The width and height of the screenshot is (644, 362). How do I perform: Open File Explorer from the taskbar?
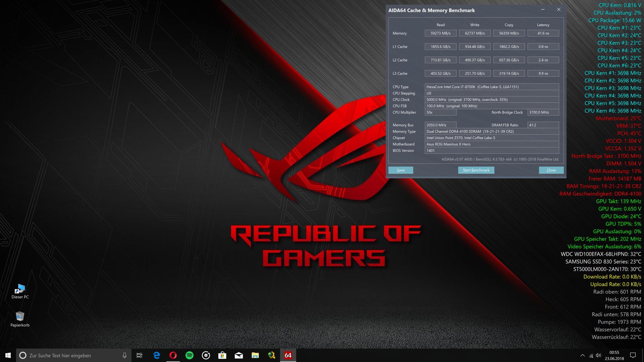point(255,355)
